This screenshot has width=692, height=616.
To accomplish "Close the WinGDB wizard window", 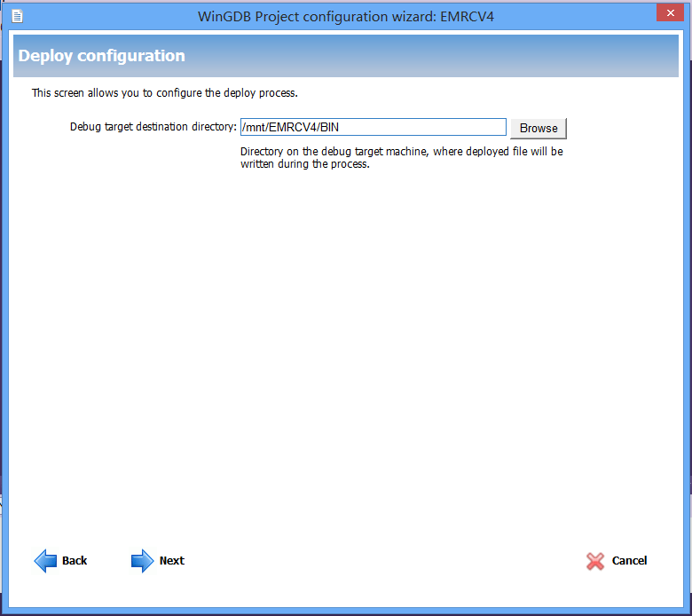I will (x=671, y=12).
